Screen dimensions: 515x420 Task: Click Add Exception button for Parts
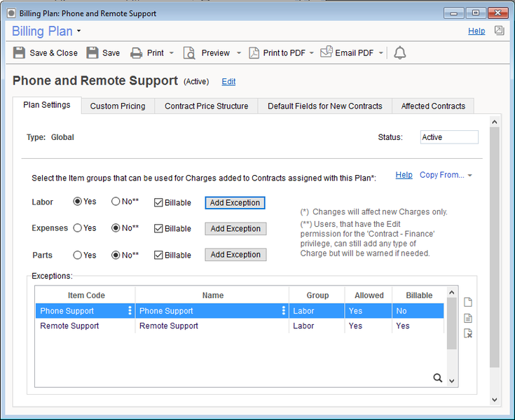pos(235,255)
